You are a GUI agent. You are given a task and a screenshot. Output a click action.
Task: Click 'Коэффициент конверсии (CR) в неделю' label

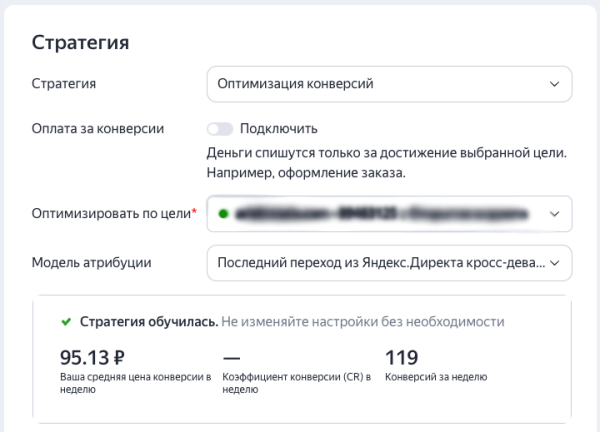(x=297, y=383)
